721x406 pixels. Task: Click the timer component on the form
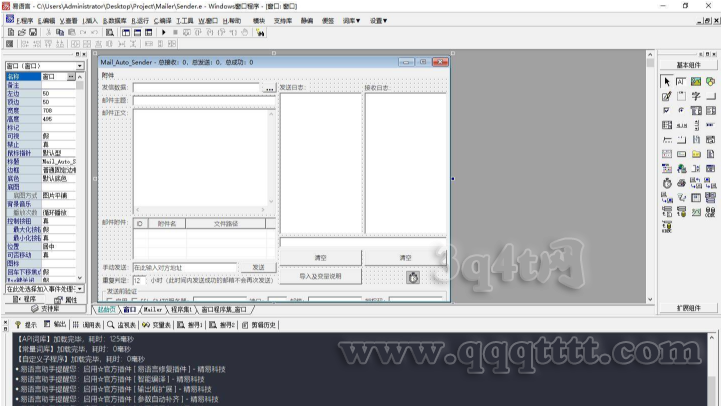coord(413,277)
